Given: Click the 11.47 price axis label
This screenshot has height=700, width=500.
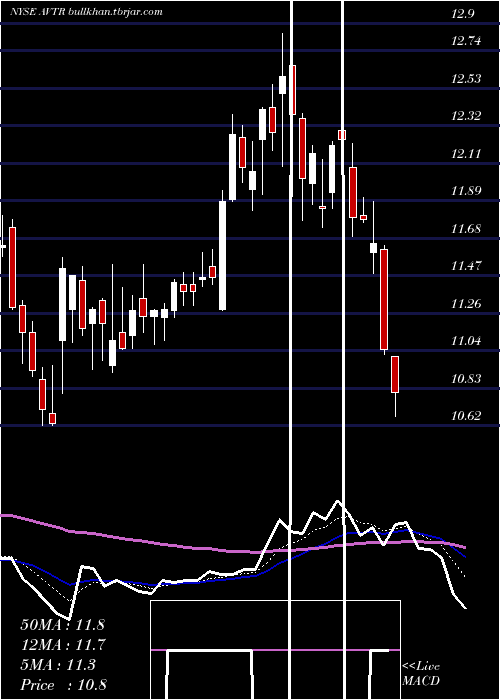Looking at the screenshot, I should pyautogui.click(x=466, y=267).
